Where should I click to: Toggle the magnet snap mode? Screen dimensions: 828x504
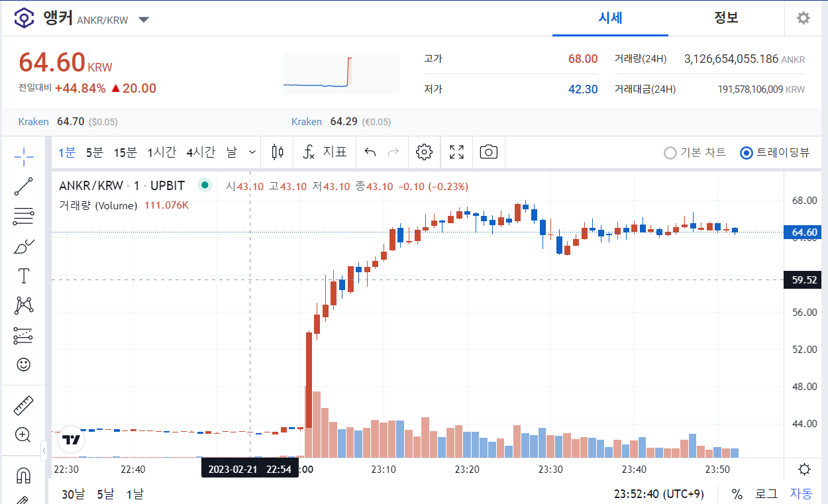(24, 476)
